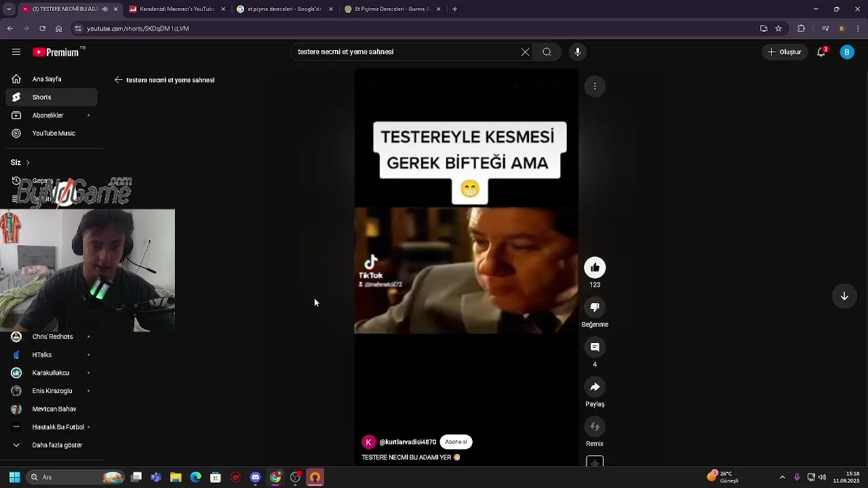Viewport: 868px width, 488px height.
Task: Open Microsoft Edge from the taskbar
Action: click(195, 477)
